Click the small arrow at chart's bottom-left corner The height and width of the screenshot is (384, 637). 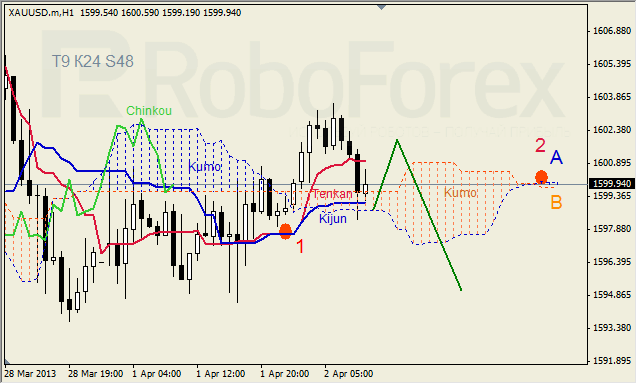[x=7, y=361]
